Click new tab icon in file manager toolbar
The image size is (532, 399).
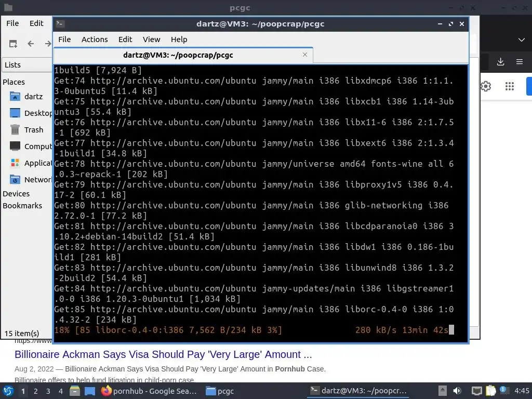[13, 44]
